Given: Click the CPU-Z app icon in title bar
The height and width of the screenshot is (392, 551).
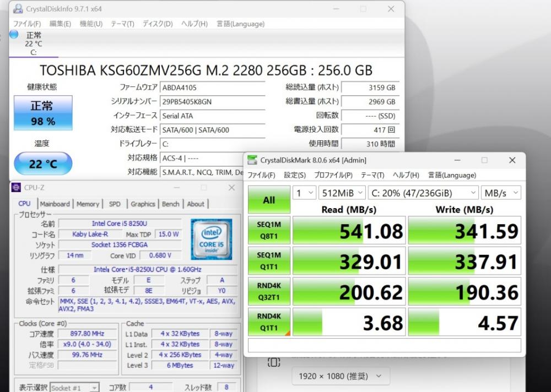Looking at the screenshot, I should point(16,188).
